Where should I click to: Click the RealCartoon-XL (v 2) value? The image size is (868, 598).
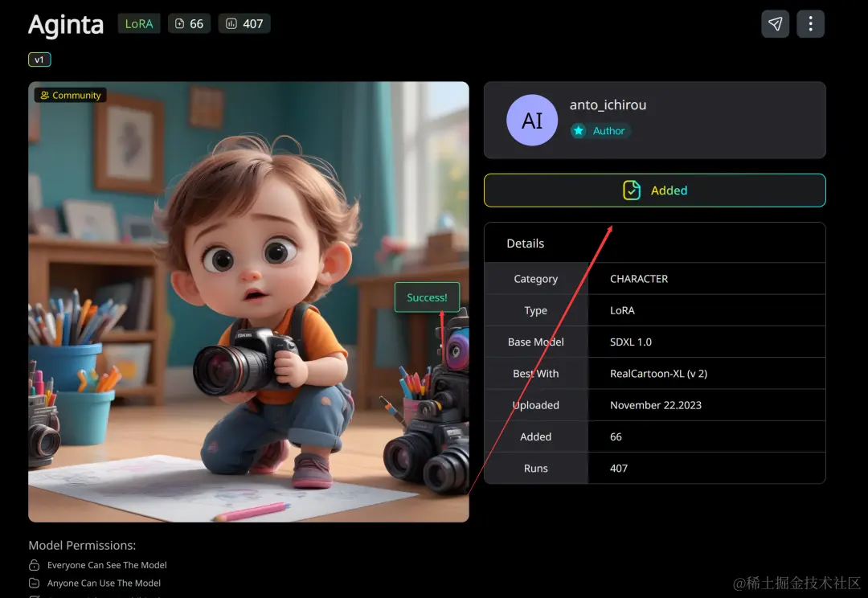(x=658, y=374)
